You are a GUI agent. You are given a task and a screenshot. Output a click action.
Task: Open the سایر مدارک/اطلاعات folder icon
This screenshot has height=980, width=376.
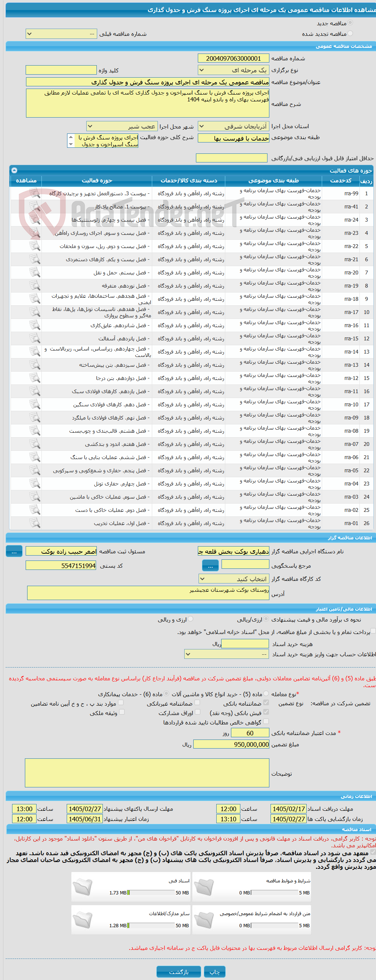point(83,920)
